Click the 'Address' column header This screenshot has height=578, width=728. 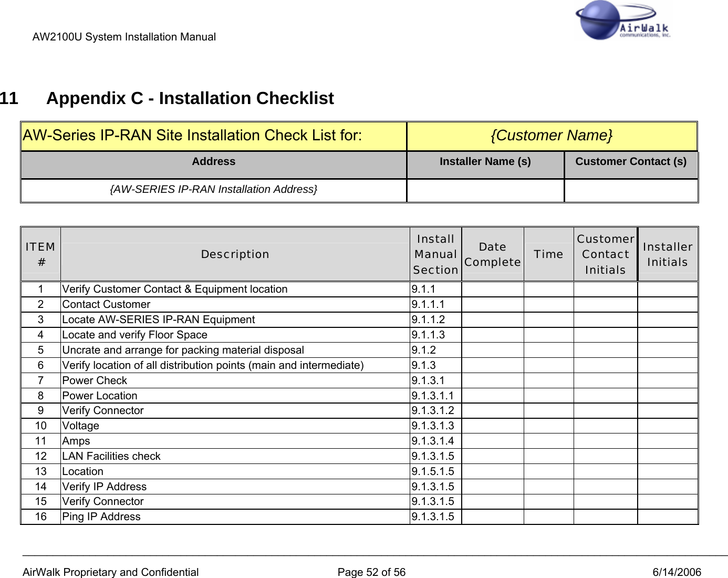(x=213, y=164)
